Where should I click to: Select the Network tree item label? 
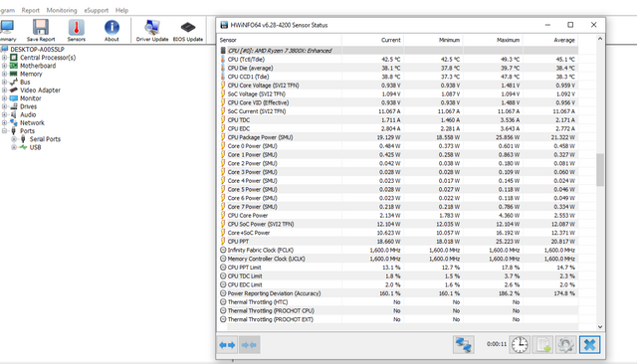point(32,122)
